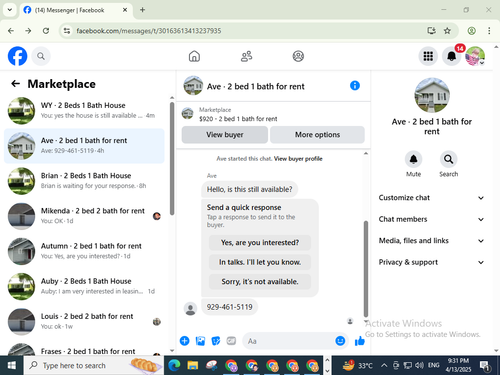
Task: Open the View buyer profile link
Action: click(x=298, y=159)
